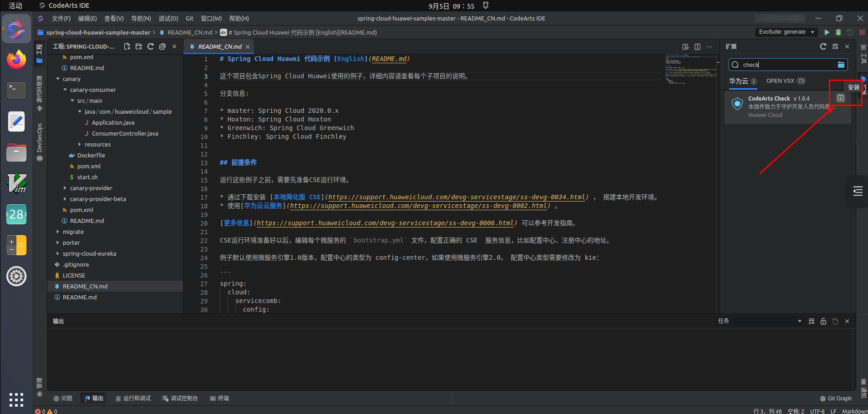The width and height of the screenshot is (868, 414).
Task: Select the README_CN.md editor tab
Action: [x=219, y=47]
